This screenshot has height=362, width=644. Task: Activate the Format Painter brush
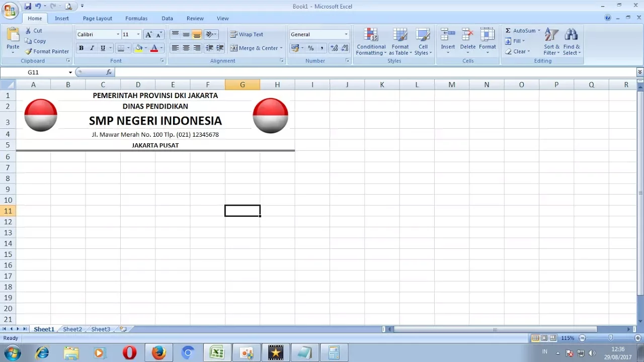pyautogui.click(x=29, y=51)
